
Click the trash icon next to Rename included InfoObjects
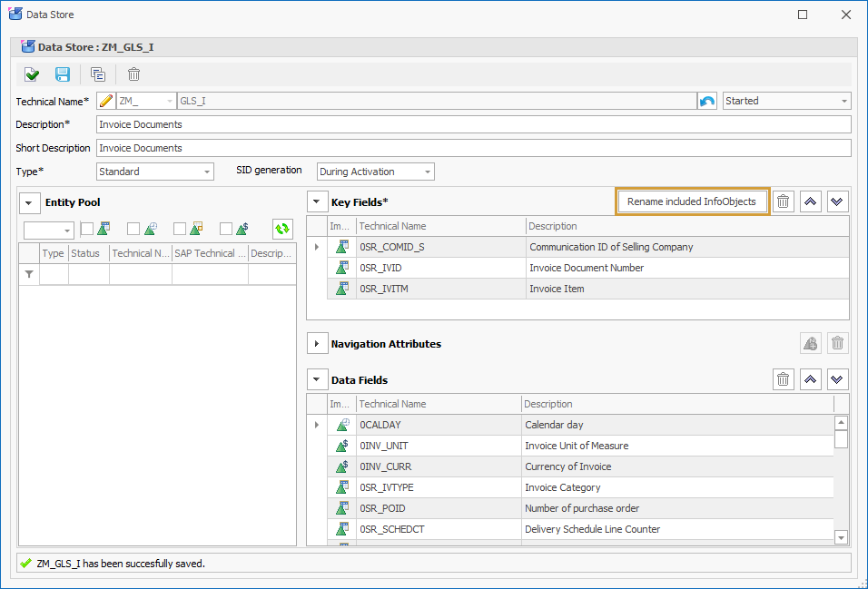783,201
